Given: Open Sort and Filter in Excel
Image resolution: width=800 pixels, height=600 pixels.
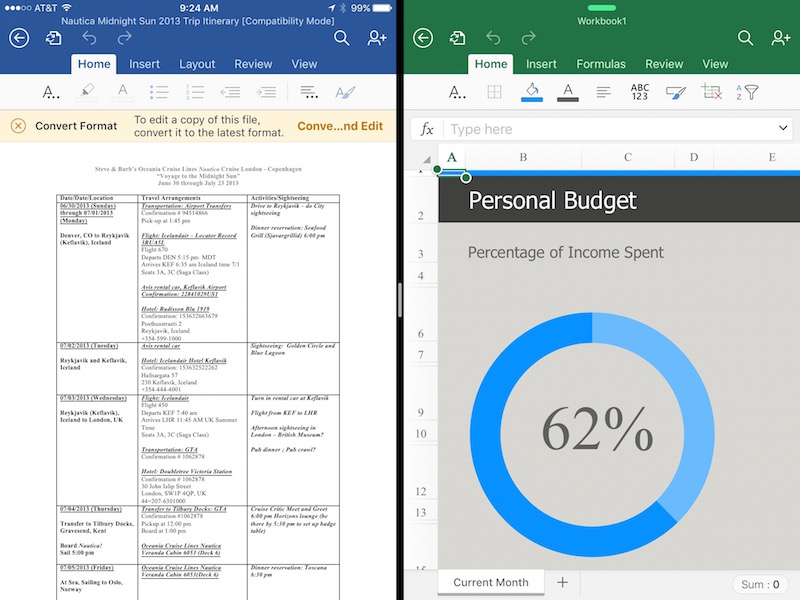Looking at the screenshot, I should pos(747,92).
